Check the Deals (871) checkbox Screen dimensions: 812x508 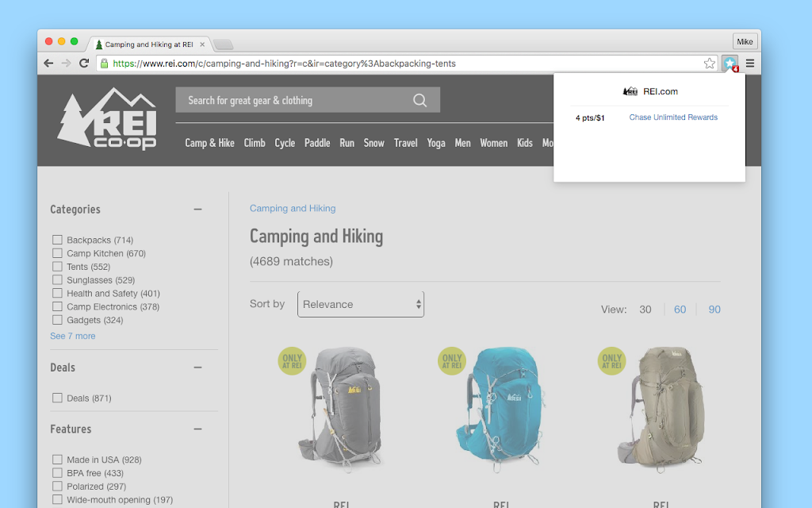click(57, 398)
